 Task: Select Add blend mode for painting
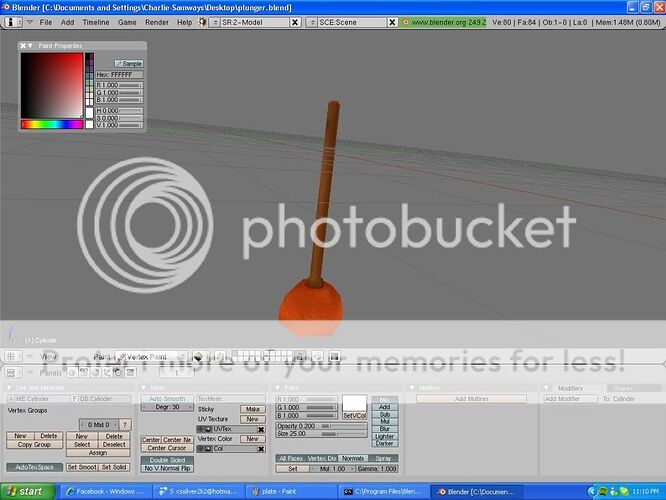(384, 407)
